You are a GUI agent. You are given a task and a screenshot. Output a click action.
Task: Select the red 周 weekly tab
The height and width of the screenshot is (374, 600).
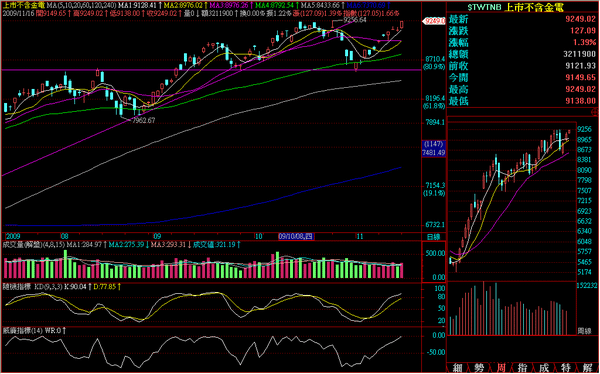501,368
